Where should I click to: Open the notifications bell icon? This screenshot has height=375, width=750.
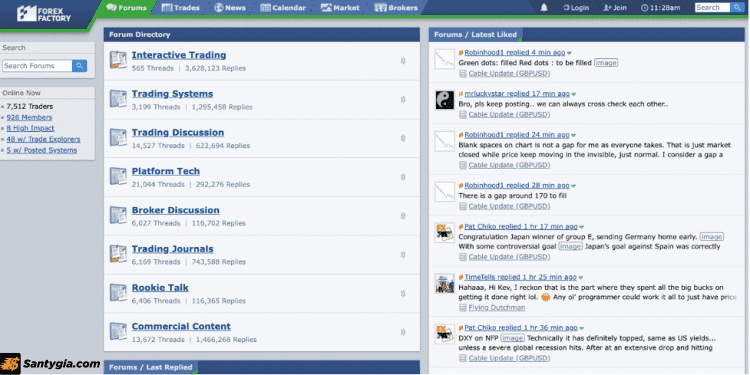[x=544, y=8]
